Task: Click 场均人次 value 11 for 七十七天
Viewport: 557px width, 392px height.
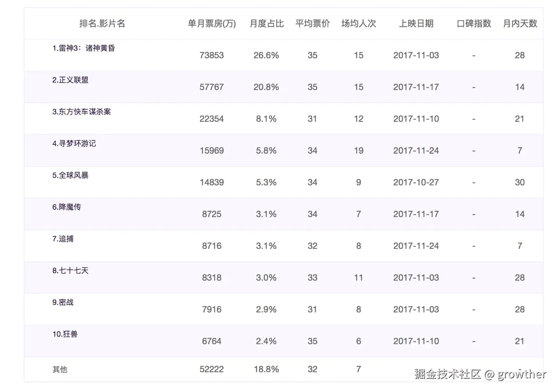Action: point(359,278)
